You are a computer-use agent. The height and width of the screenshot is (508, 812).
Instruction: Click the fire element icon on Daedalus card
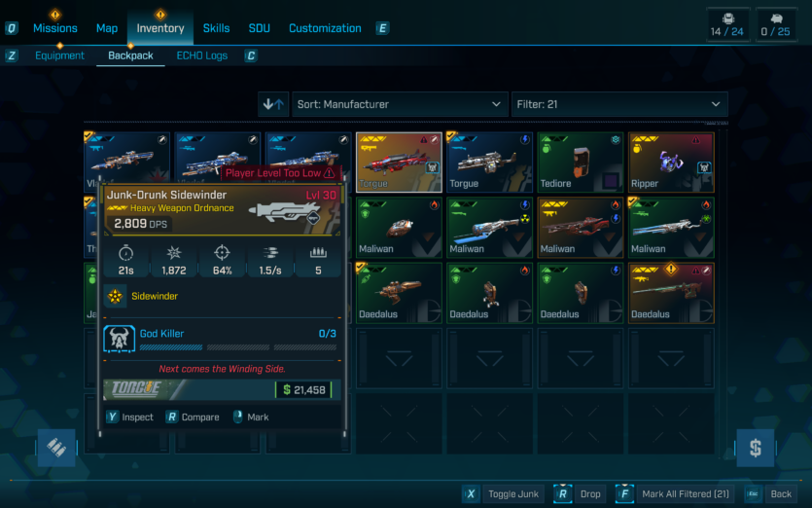[524, 271]
